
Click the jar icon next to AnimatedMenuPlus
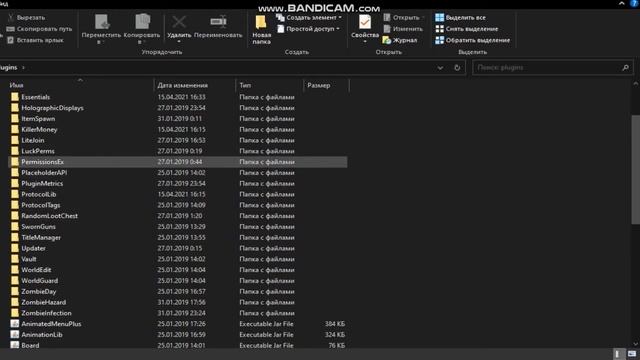tap(15, 324)
